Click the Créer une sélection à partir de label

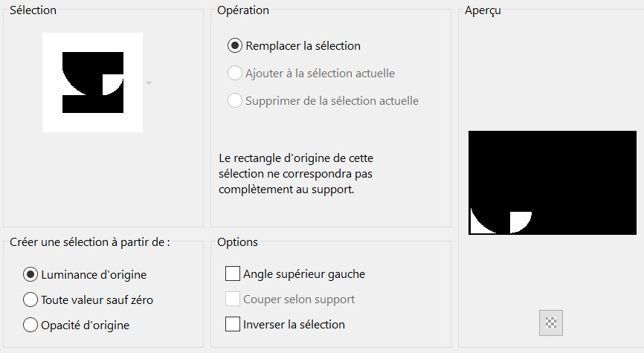[90, 242]
